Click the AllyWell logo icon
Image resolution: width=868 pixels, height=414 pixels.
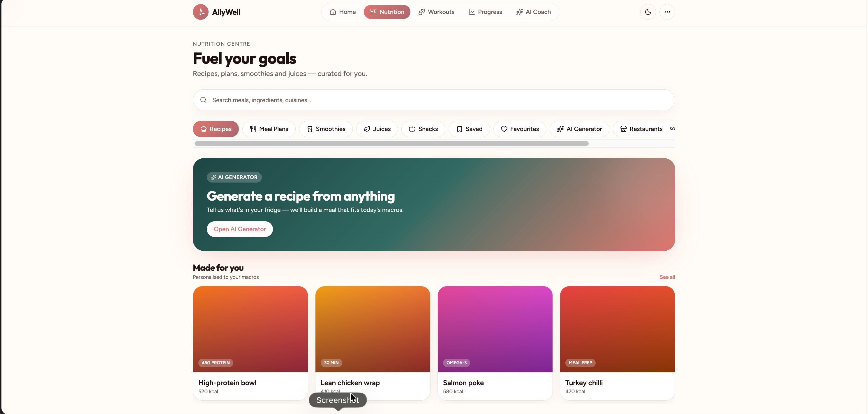coord(200,12)
